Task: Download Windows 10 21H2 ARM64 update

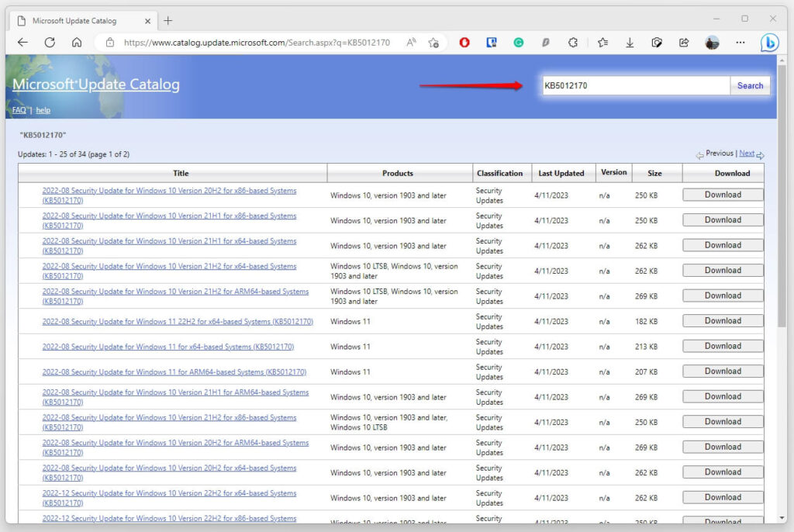Action: [723, 296]
